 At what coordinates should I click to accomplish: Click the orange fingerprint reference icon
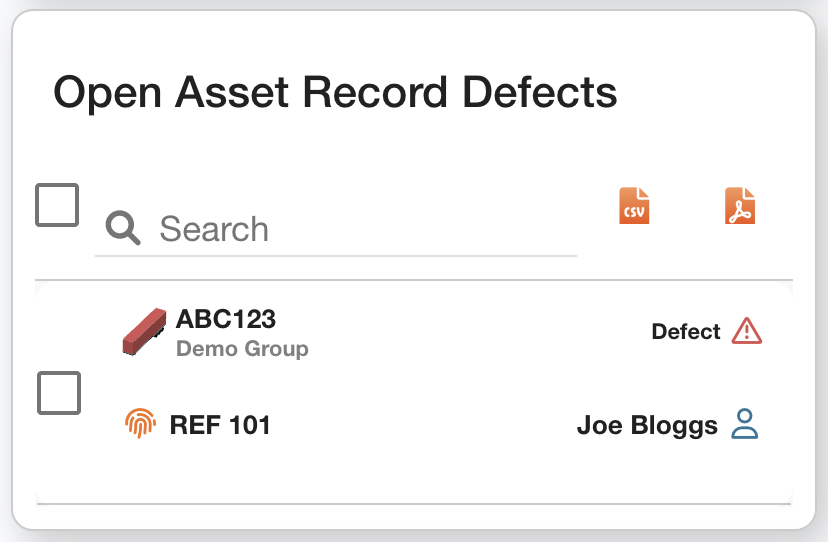click(x=141, y=424)
